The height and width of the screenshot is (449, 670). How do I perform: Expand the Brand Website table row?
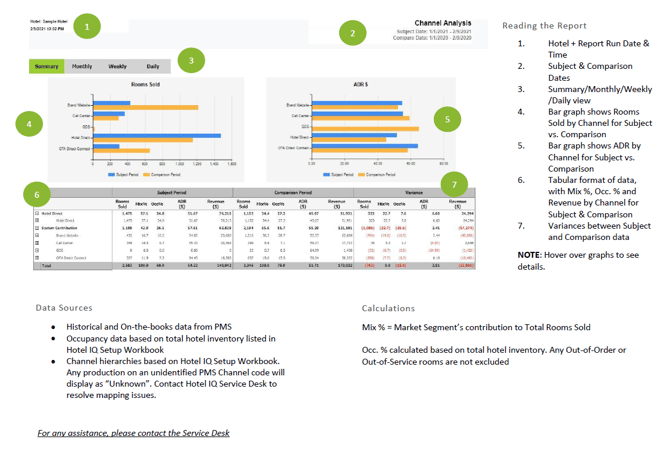(37, 235)
